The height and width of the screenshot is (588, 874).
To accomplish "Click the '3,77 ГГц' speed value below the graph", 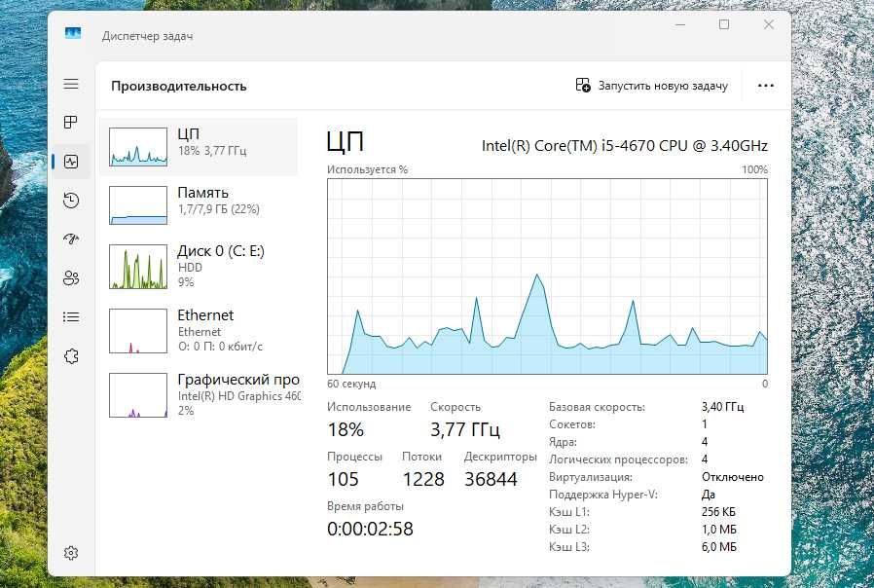I will tap(465, 429).
